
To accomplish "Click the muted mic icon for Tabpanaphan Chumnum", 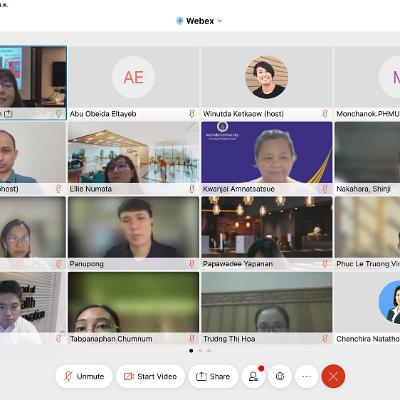I will [192, 339].
